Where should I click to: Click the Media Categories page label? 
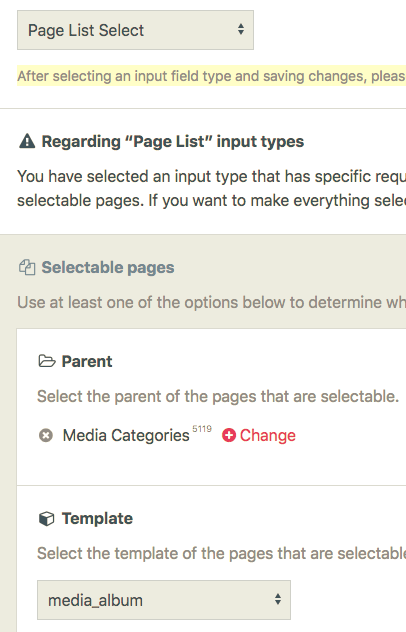click(126, 436)
